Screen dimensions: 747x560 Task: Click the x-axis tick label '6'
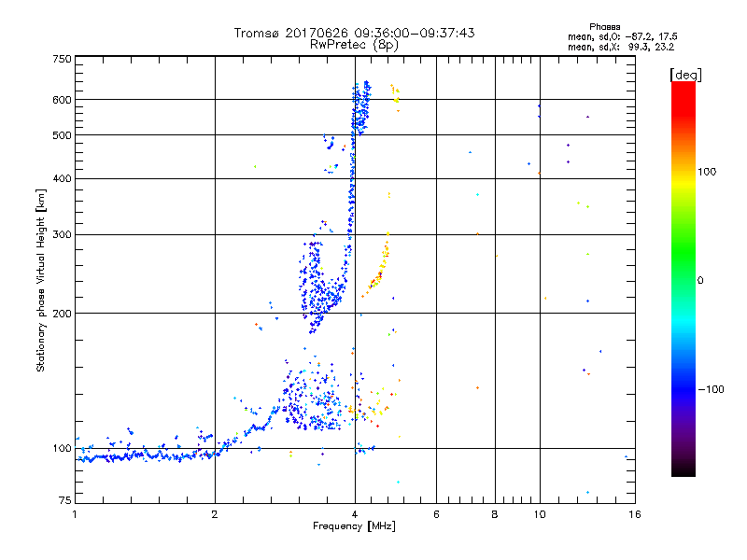point(436,514)
